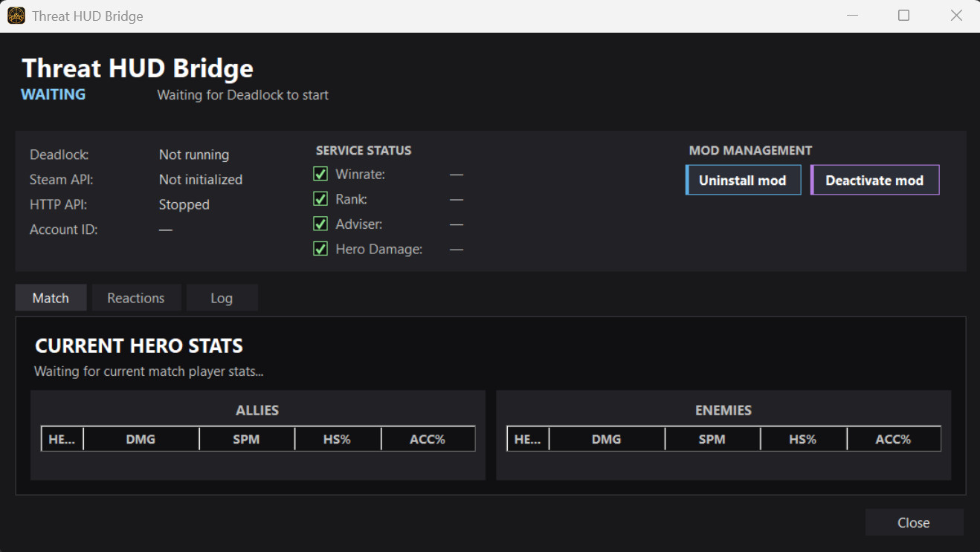The width and height of the screenshot is (980, 552).
Task: Close the window via title bar X
Action: (956, 16)
